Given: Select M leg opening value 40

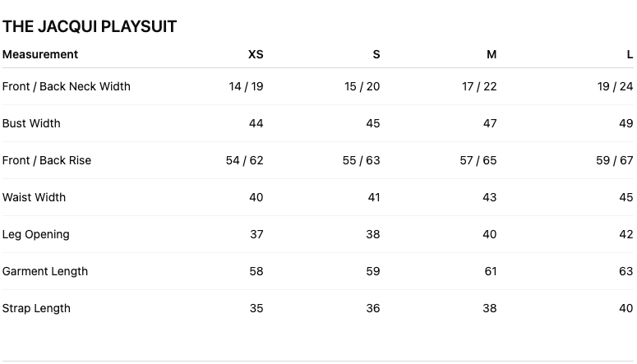Looking at the screenshot, I should (x=490, y=234).
